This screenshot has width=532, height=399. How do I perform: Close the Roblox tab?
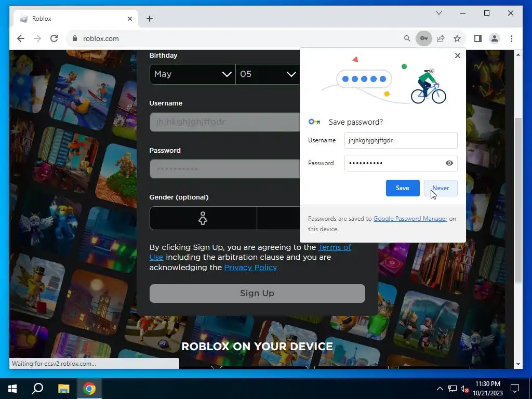point(129,19)
